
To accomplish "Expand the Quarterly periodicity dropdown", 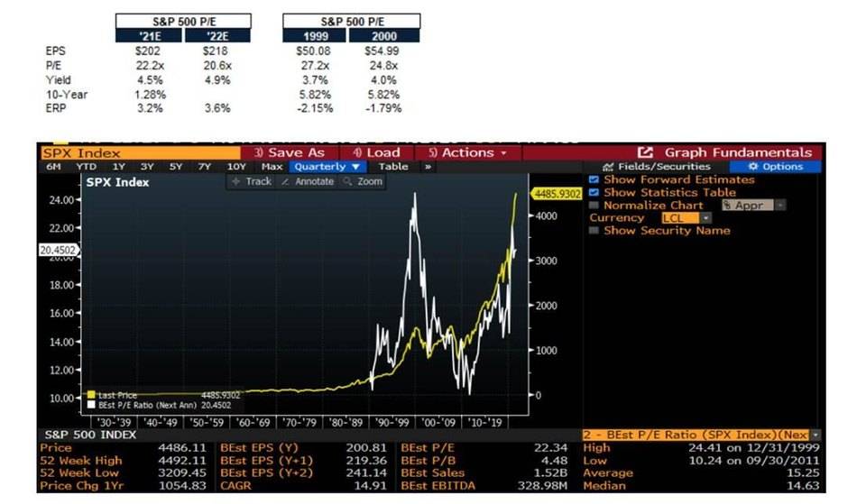I will coord(327,167).
